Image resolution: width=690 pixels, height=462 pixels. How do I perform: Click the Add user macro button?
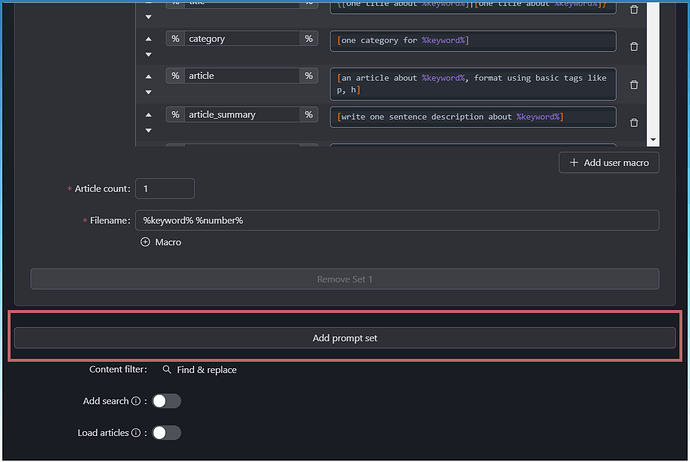pos(608,162)
